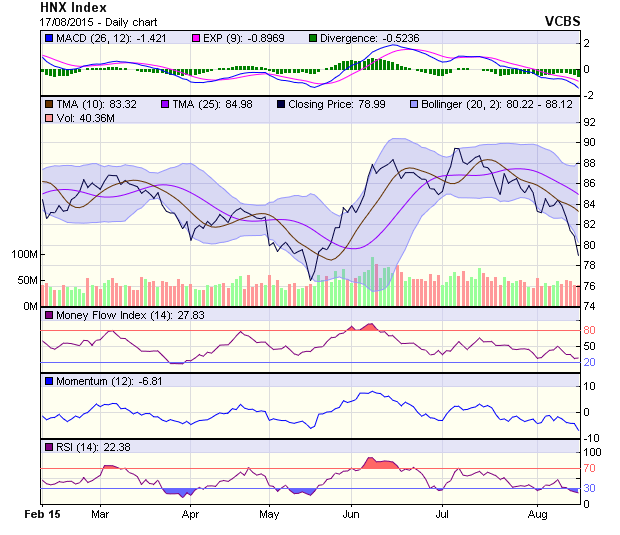Click the red overbought RSI area in June

(x=380, y=463)
